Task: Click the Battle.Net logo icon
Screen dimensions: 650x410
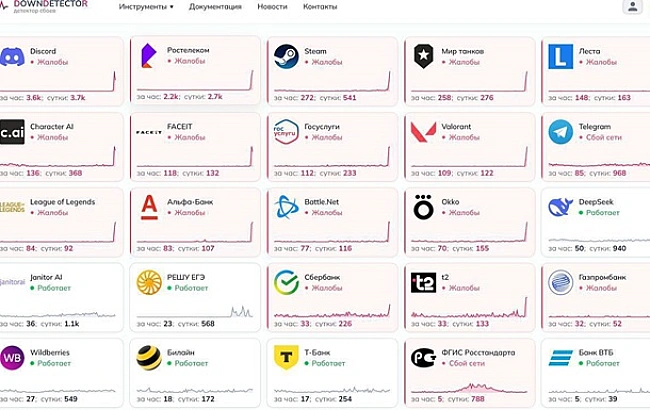Action: click(x=287, y=207)
